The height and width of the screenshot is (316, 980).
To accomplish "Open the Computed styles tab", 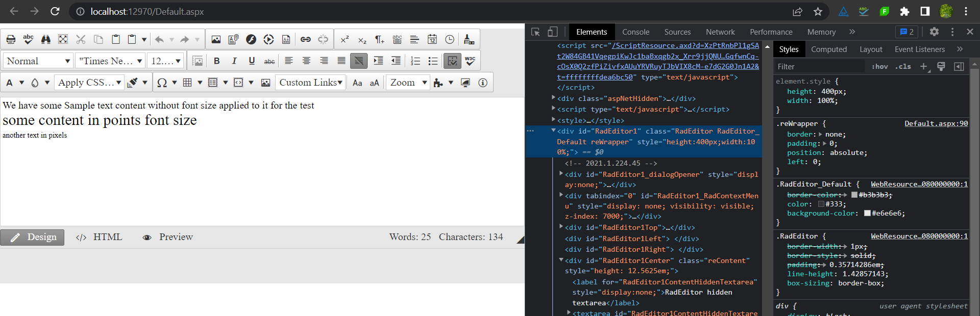I will coord(828,49).
